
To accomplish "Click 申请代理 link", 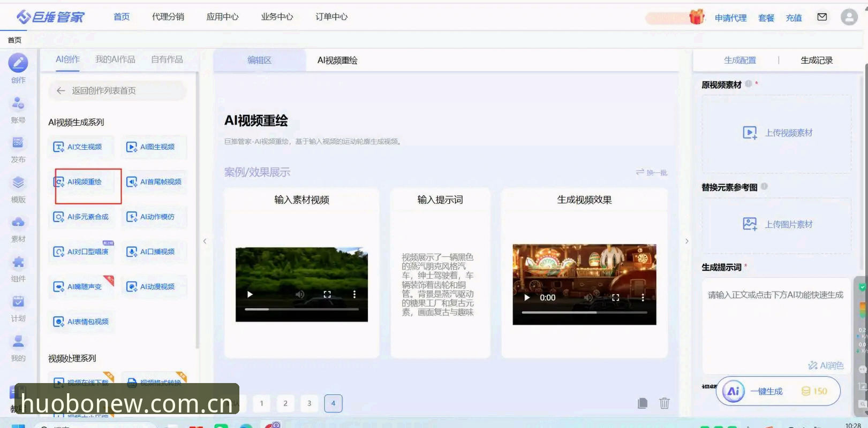I will coord(731,18).
